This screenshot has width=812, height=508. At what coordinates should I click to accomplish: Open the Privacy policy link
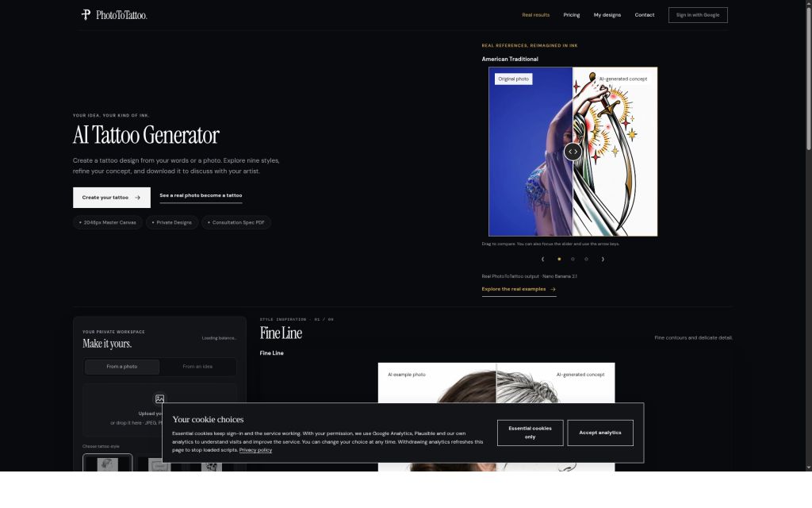coord(255,450)
